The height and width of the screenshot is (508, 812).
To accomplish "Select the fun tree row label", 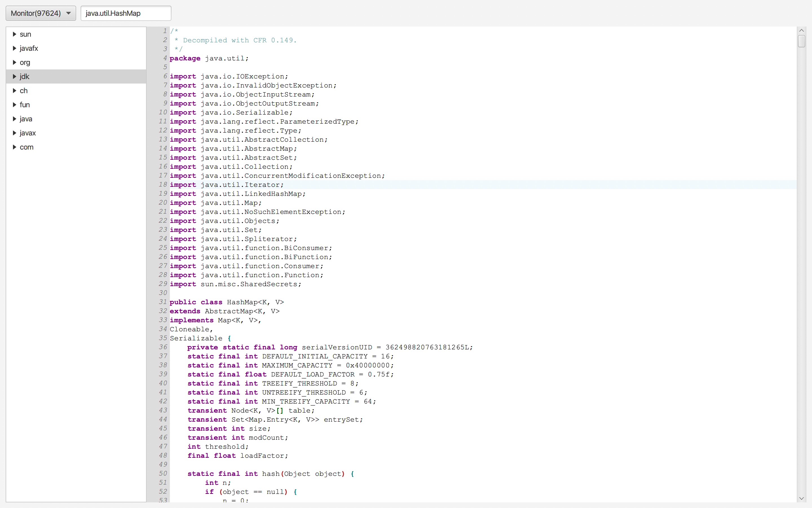I will [25, 105].
